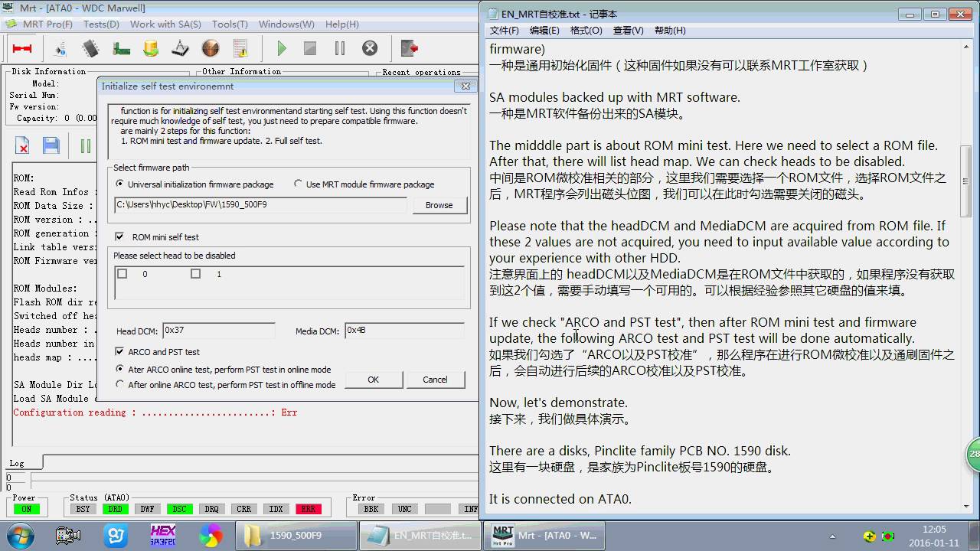Click the green pause icon above log
980x551 pixels.
(86, 145)
